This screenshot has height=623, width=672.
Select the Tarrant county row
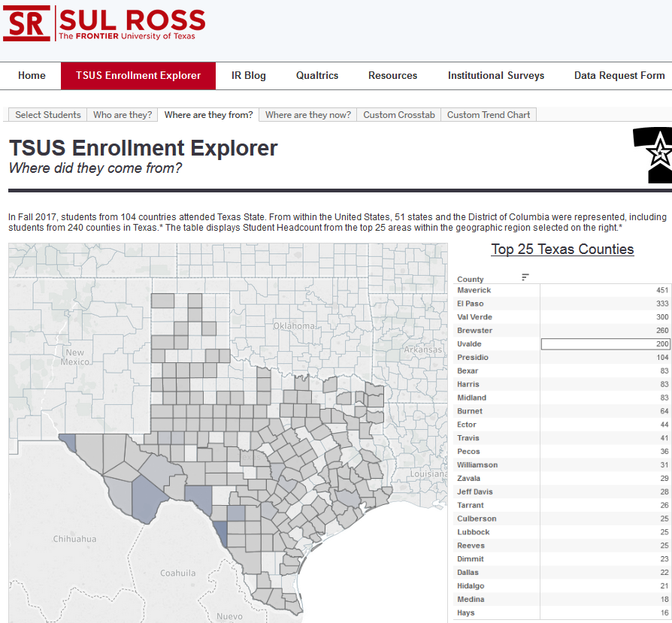562,505
